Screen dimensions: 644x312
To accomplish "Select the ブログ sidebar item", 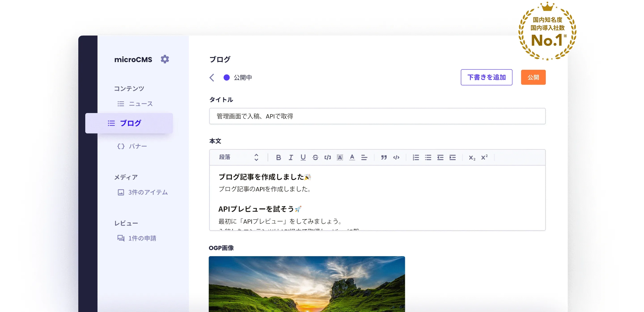I will [129, 123].
